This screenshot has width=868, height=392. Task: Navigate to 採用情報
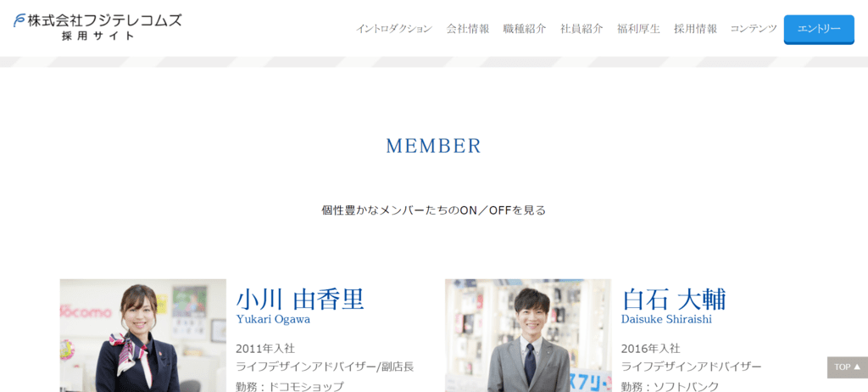pos(695,29)
